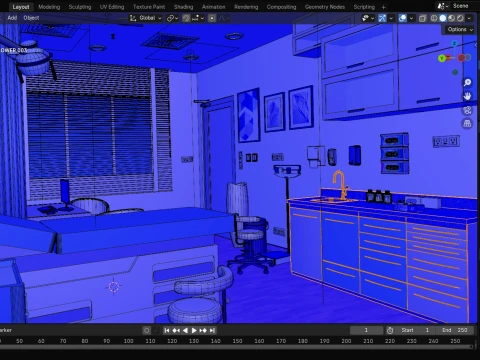Screen dimensions: 480x360
Task: Click the current frame field
Action: pos(366,330)
